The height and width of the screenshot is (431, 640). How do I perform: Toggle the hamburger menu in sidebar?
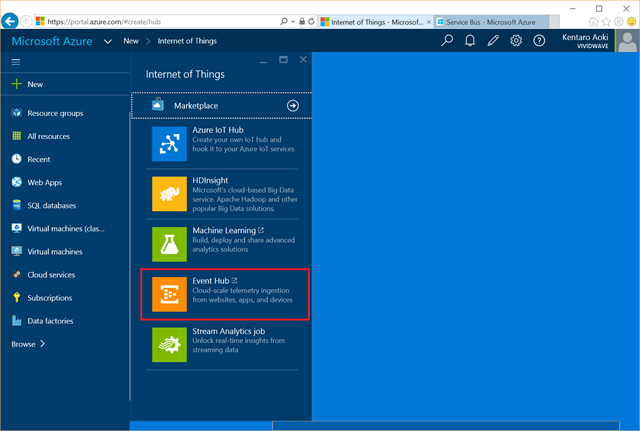pos(16,62)
